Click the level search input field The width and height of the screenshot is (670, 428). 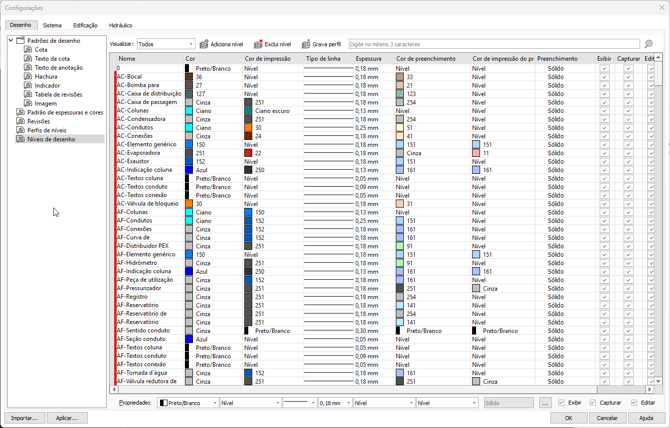[x=494, y=44]
